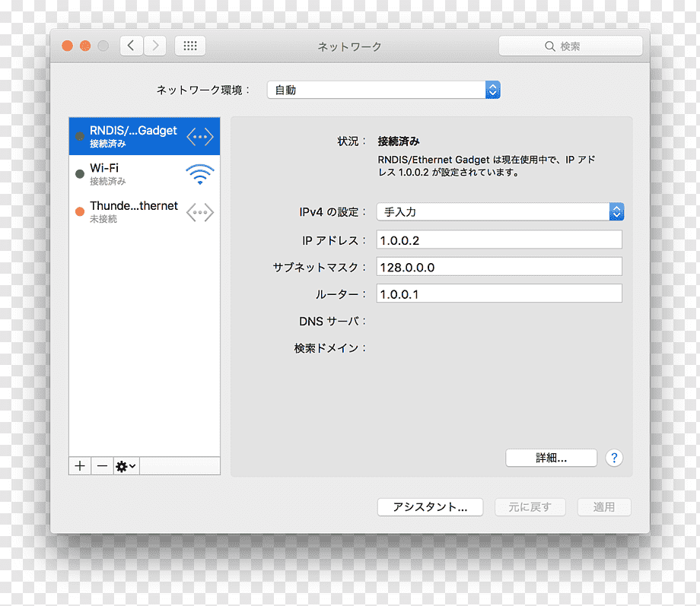The image size is (700, 606).
Task: Click the 元に戻す revert button
Action: (530, 507)
